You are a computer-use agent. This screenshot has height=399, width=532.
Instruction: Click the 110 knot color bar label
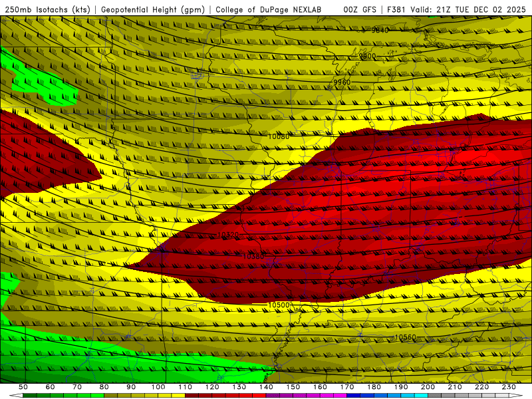[x=186, y=387]
